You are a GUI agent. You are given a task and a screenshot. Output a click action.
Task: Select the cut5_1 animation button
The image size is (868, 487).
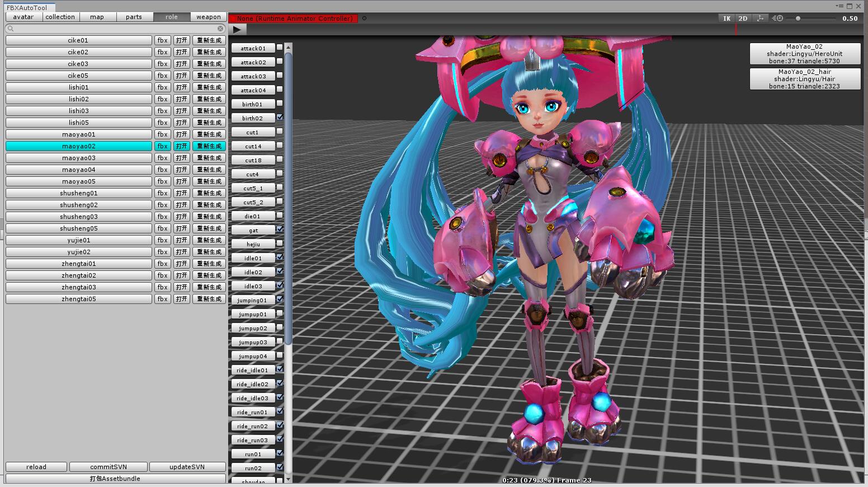click(253, 188)
